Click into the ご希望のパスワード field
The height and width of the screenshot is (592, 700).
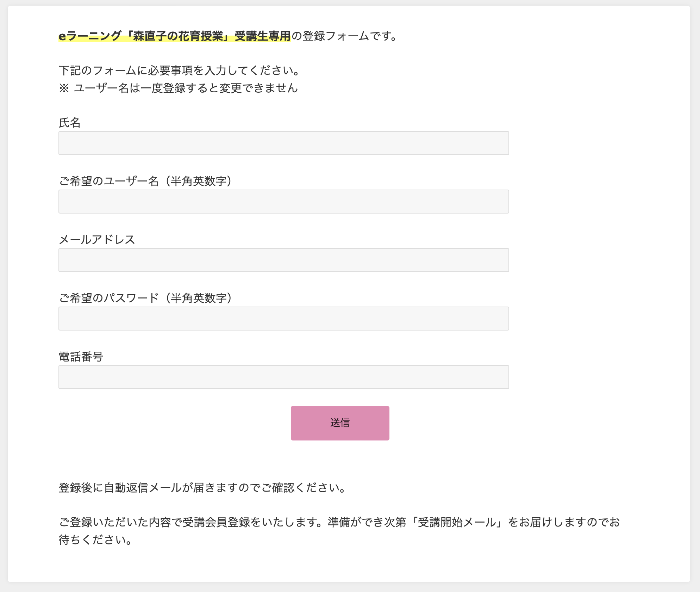(x=283, y=319)
